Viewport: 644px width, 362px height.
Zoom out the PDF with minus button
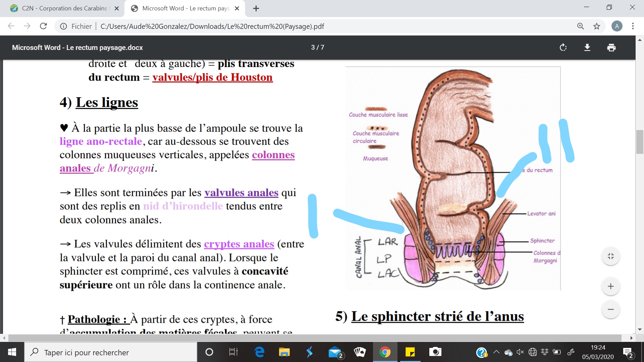click(x=610, y=309)
